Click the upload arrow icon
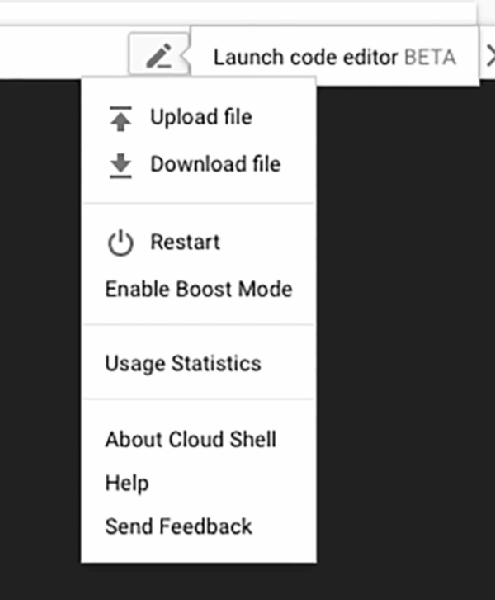The height and width of the screenshot is (600, 495). (x=120, y=118)
